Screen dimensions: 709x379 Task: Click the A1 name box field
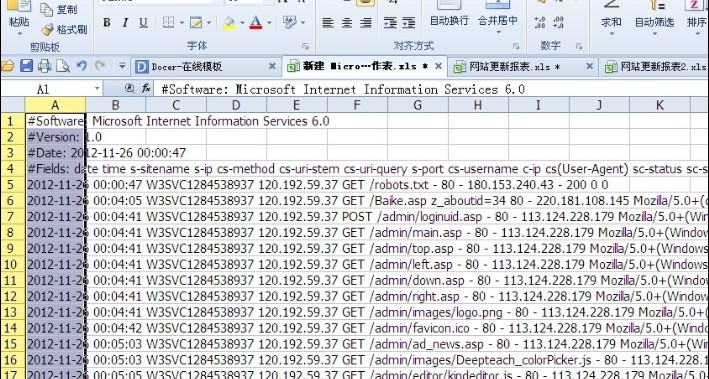click(47, 89)
